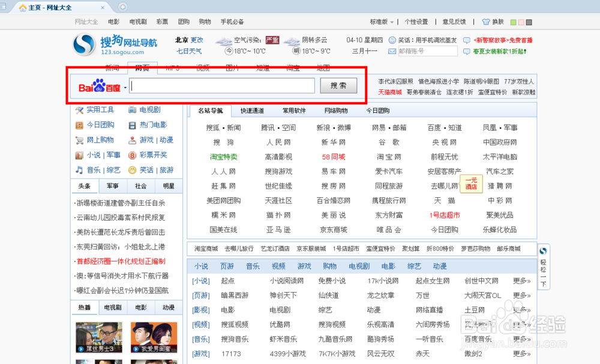Open the 淘宝特卖 link
The width and height of the screenshot is (600, 364).
pyautogui.click(x=223, y=157)
